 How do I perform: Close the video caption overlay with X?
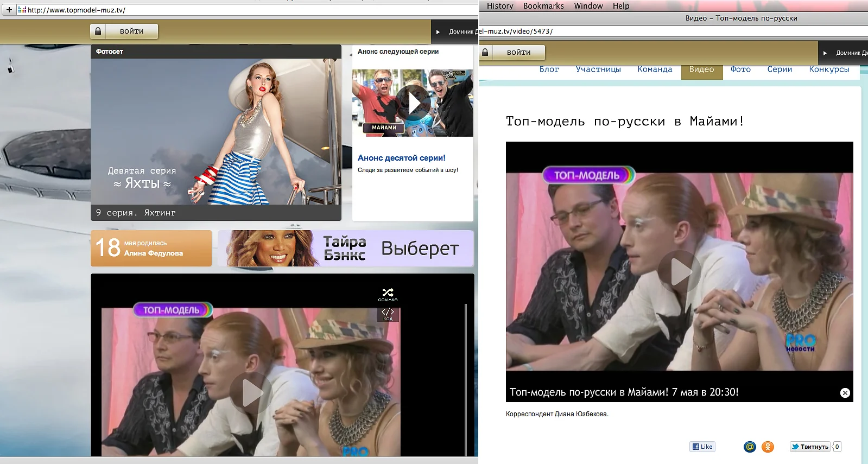click(x=845, y=393)
